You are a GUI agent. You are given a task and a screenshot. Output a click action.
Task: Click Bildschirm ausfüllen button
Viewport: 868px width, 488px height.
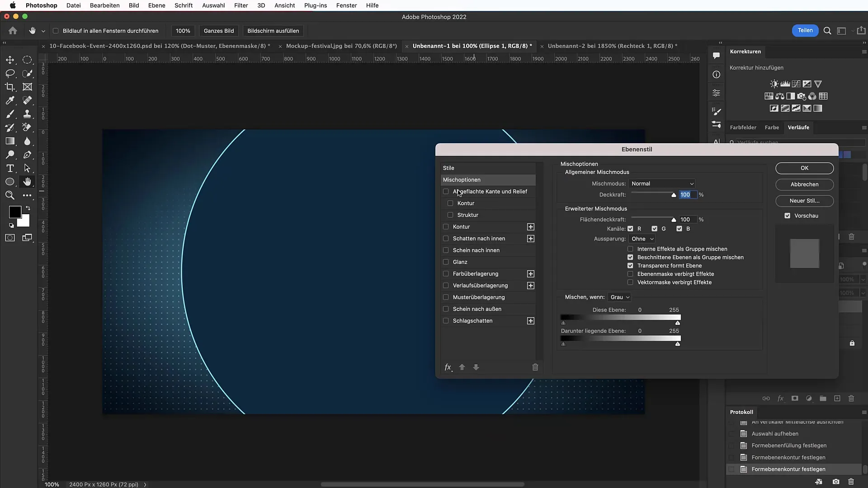(273, 31)
